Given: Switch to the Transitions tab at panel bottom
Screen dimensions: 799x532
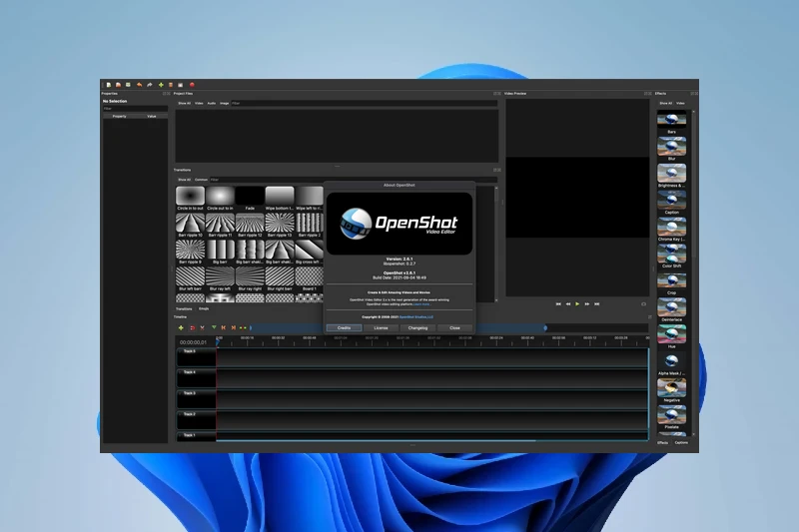Looking at the screenshot, I should [x=184, y=308].
